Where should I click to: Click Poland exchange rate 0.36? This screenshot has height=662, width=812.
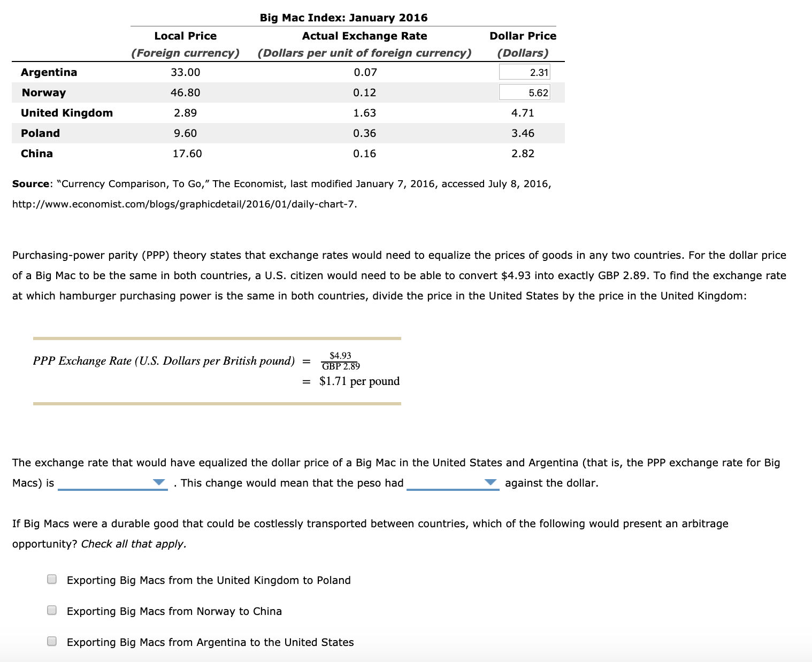coord(365,133)
